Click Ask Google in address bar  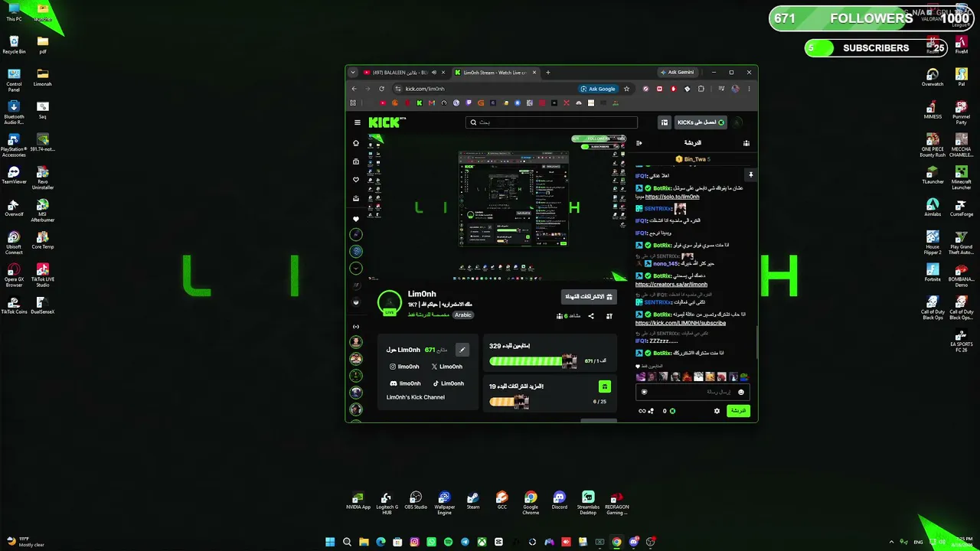(x=598, y=89)
